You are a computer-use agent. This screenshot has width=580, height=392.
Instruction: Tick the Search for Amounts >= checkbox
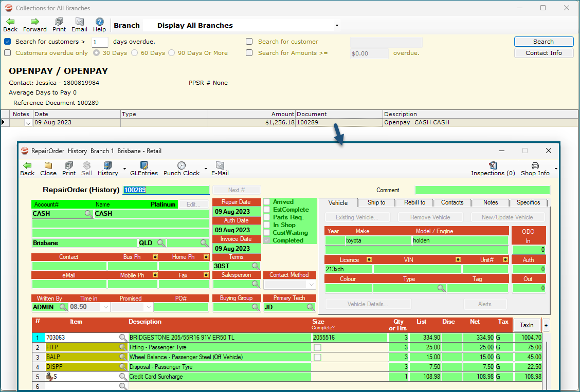249,53
